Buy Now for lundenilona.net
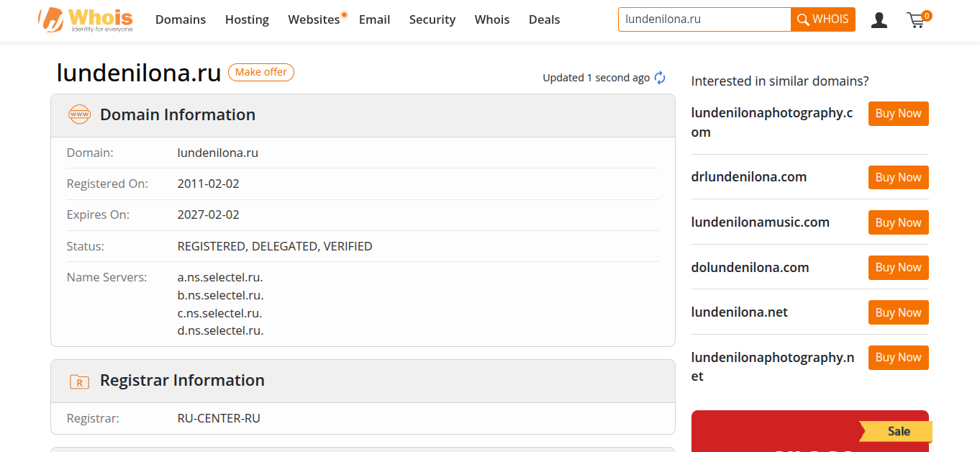Image resolution: width=980 pixels, height=452 pixels. point(898,312)
